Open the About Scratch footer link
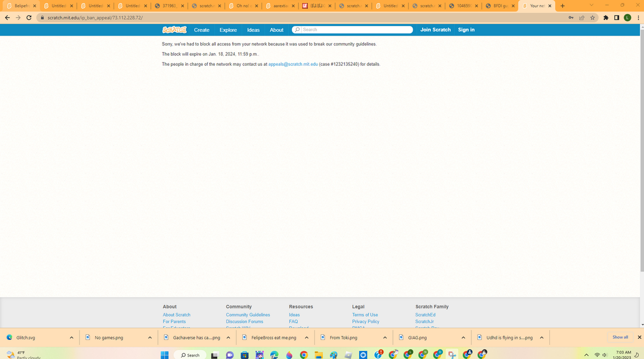Viewport: 644px width, 359px height. point(177,315)
